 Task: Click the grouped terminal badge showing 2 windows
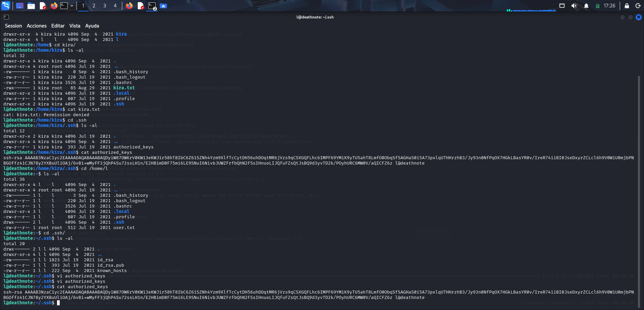click(152, 5)
